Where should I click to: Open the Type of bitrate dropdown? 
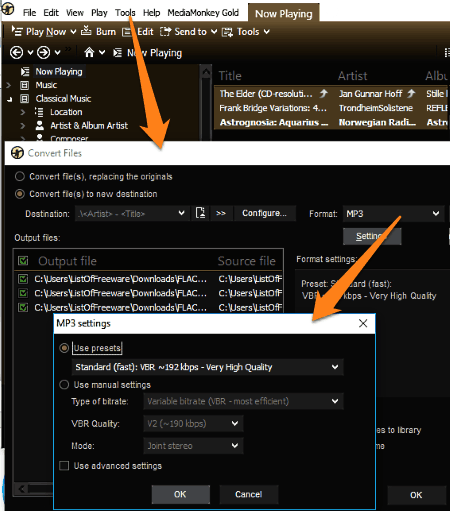[243, 401]
